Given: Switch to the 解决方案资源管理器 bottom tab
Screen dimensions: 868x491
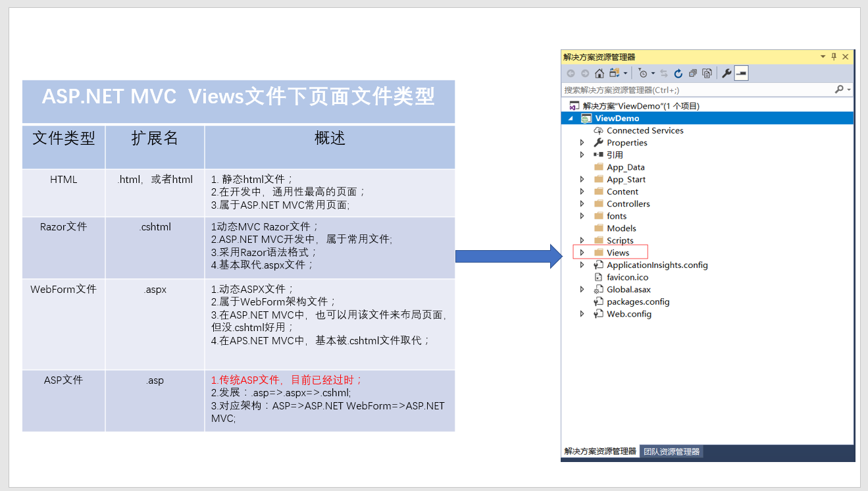Looking at the screenshot, I should pyautogui.click(x=600, y=452).
